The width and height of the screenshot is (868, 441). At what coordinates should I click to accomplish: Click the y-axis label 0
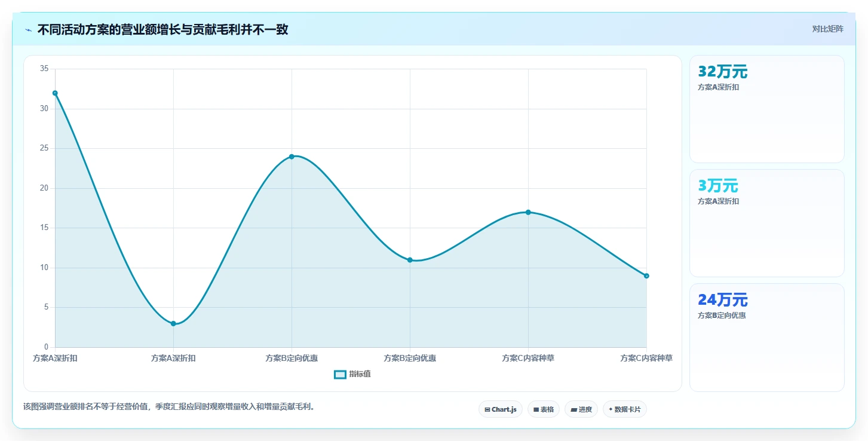click(x=47, y=347)
